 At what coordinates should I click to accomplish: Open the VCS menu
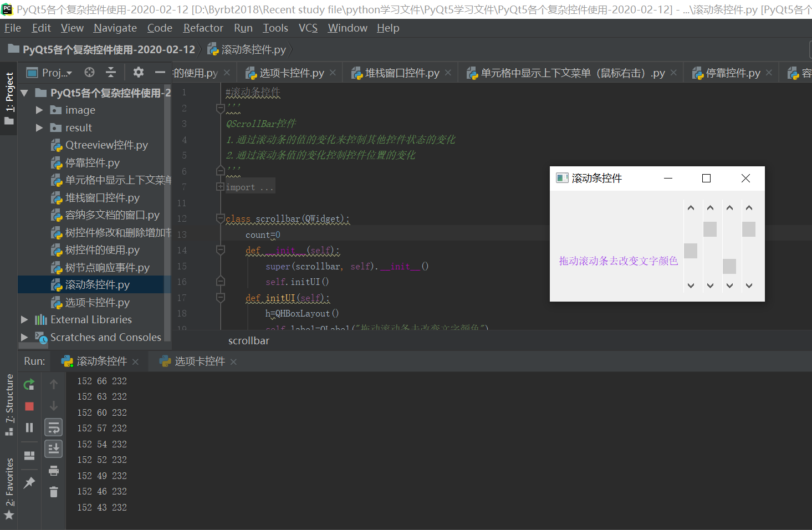(308, 28)
